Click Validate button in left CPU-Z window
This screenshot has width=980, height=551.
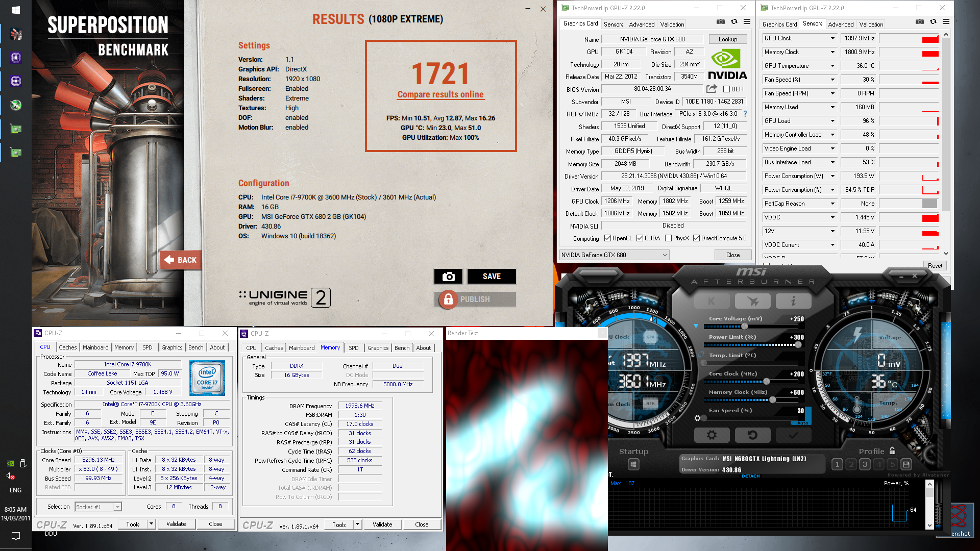click(176, 524)
